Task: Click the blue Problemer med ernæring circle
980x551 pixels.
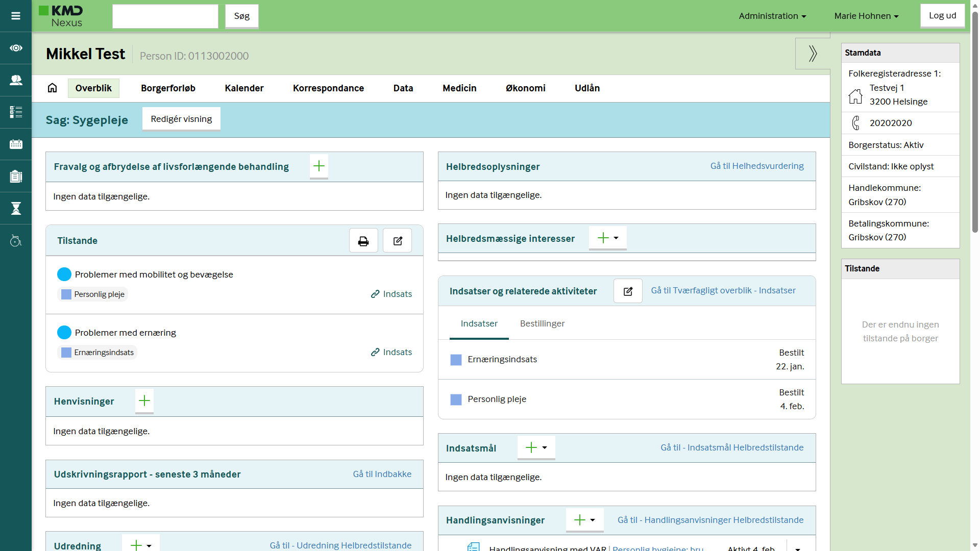Action: [64, 333]
